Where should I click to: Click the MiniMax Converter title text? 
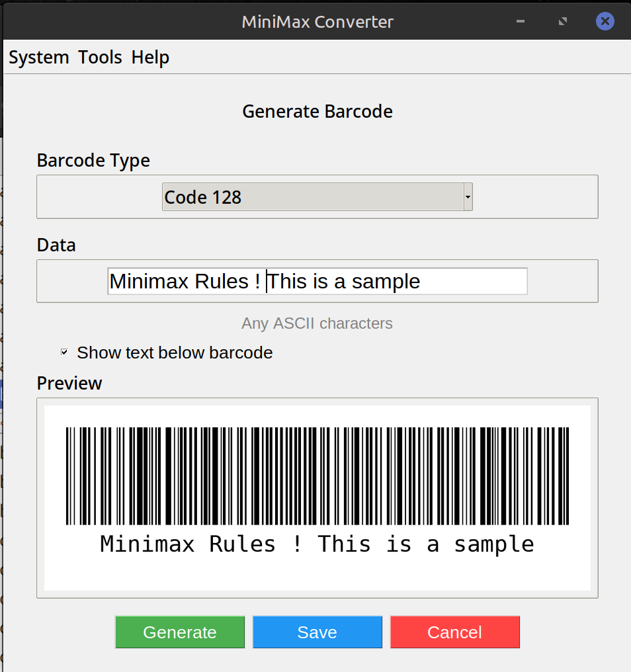317,22
